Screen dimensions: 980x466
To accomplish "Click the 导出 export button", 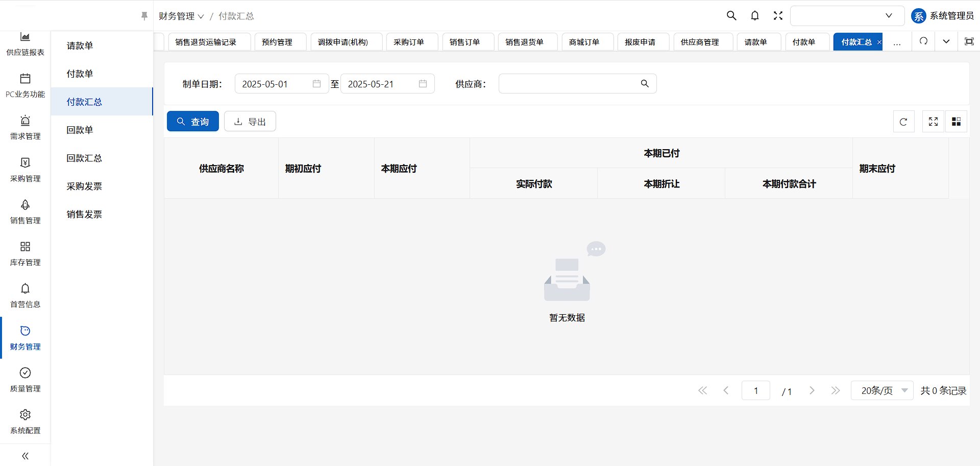I will 250,122.
